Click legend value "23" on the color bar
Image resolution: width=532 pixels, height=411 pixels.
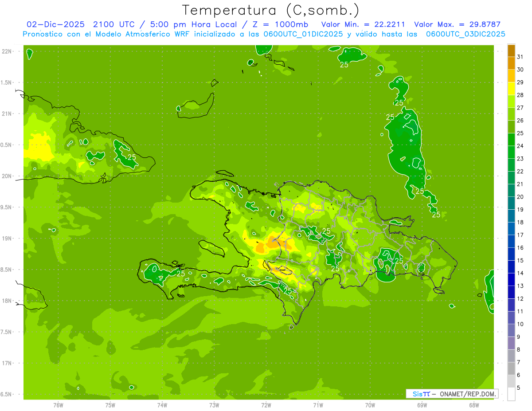[520, 158]
